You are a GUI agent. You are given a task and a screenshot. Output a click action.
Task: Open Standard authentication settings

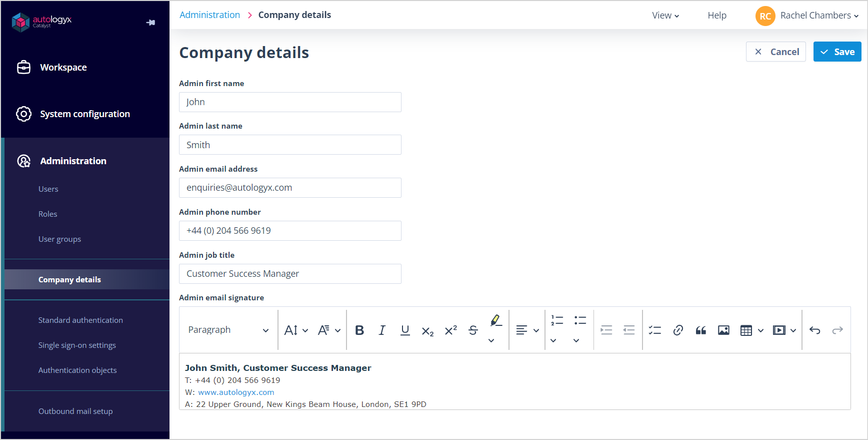80,320
